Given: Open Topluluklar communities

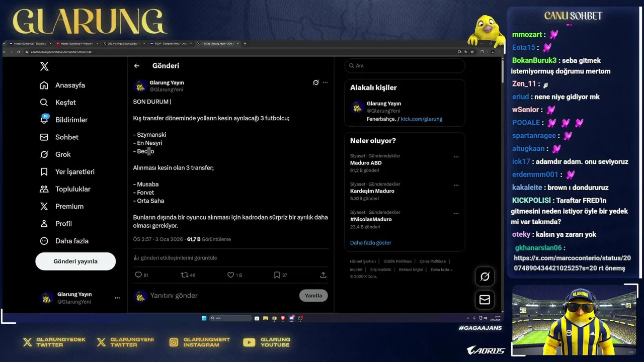Looking at the screenshot, I should [65, 189].
